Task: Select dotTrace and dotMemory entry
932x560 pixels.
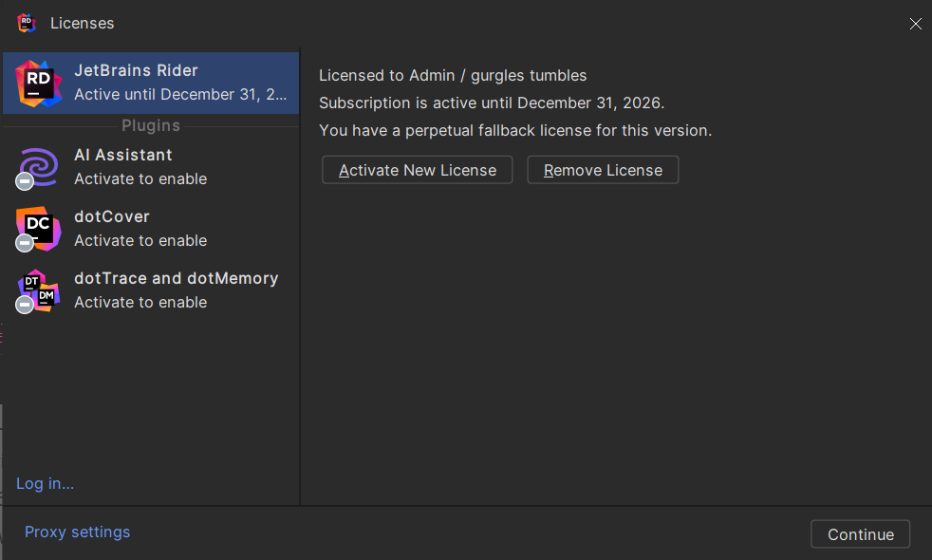Action: click(x=151, y=290)
